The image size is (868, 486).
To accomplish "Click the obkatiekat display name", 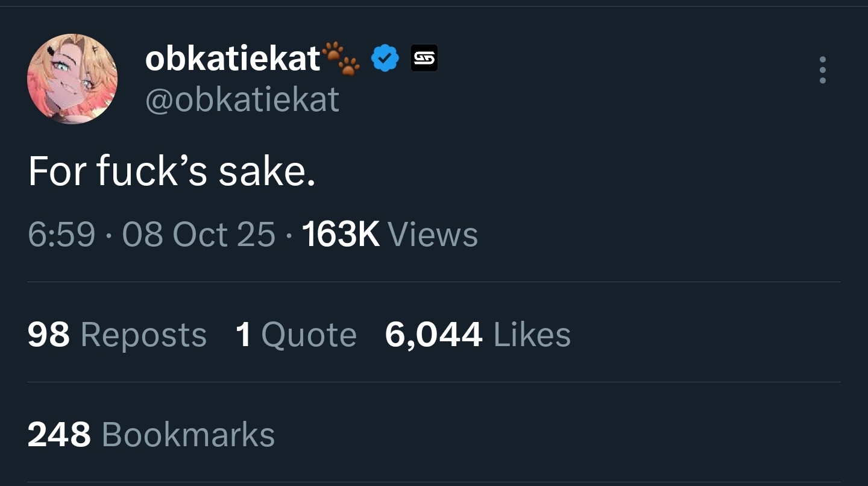I will (233, 58).
